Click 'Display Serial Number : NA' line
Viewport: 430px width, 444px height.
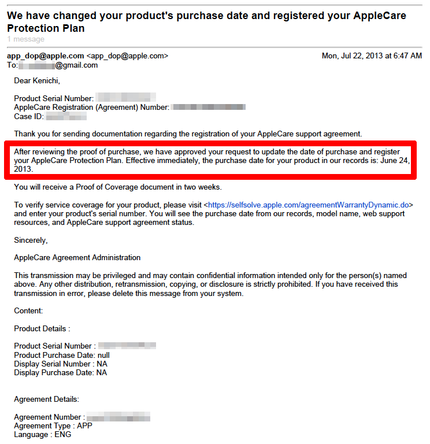point(60,364)
